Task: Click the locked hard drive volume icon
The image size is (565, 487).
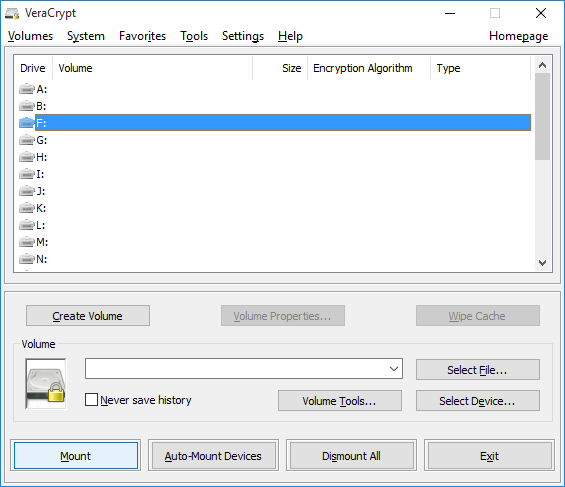Action: [x=46, y=384]
